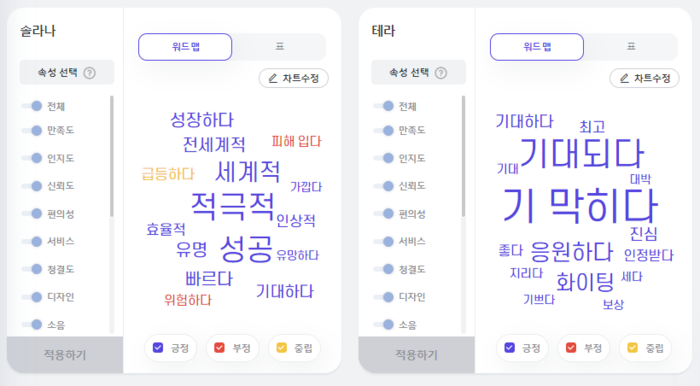
Task: Toggle the 만족도 switch in 테라 panel
Action: pos(384,130)
